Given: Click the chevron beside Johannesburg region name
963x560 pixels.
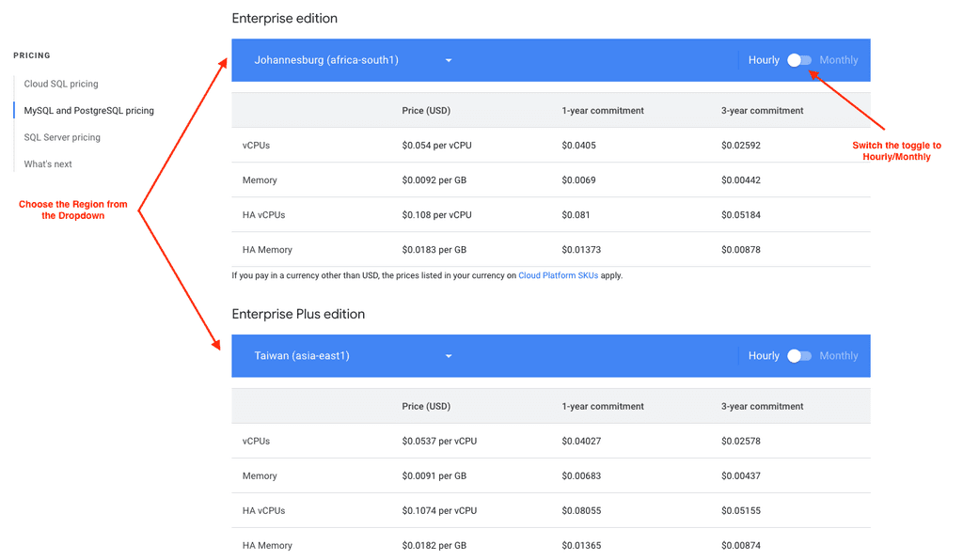Looking at the screenshot, I should [x=448, y=59].
